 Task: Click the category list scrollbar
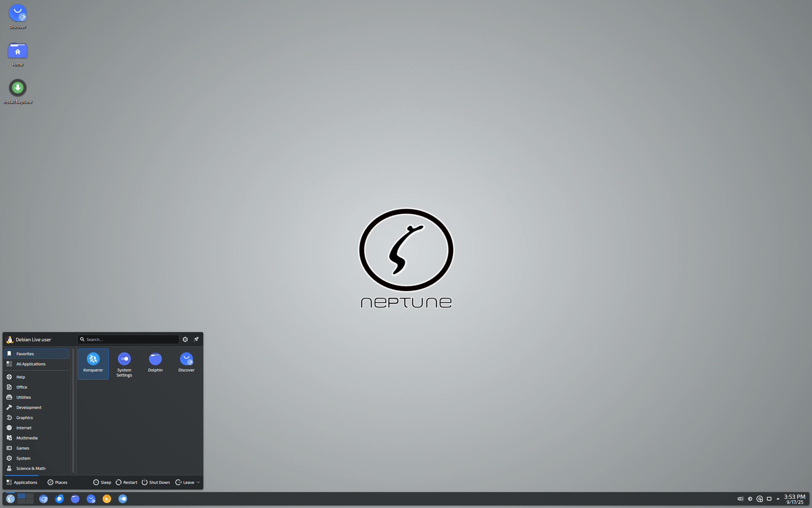click(x=73, y=411)
